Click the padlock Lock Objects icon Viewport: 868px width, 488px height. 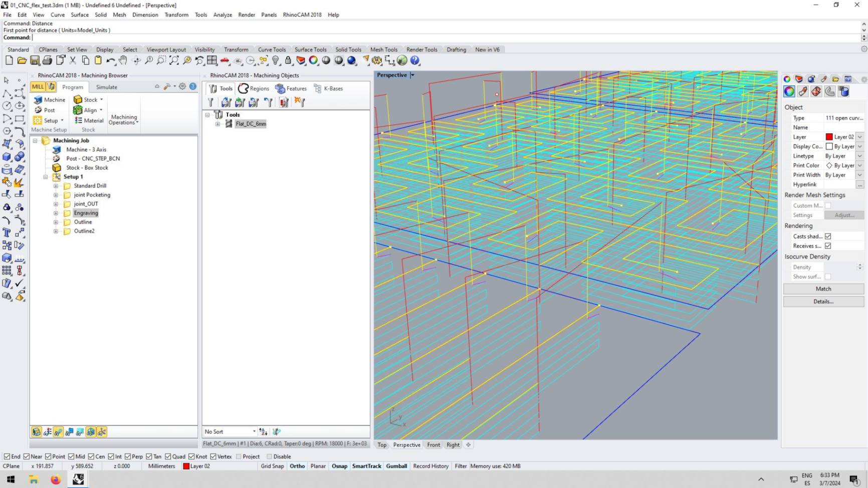pos(288,61)
